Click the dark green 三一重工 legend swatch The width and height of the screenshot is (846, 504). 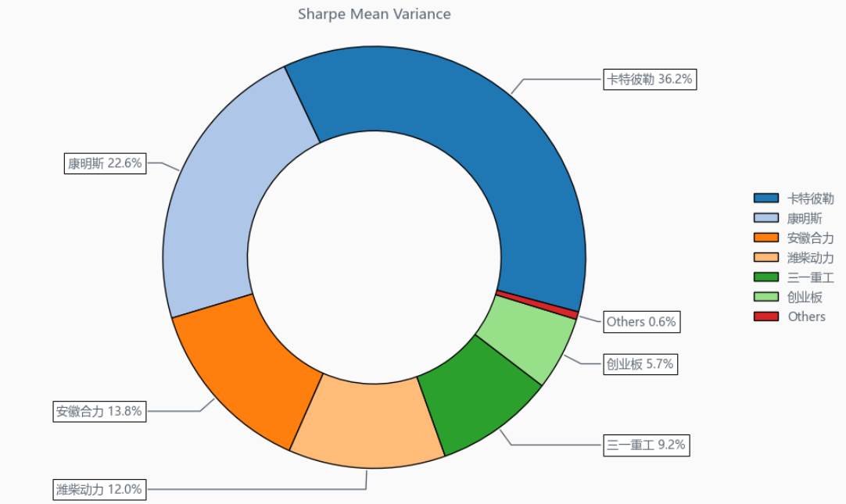point(766,277)
